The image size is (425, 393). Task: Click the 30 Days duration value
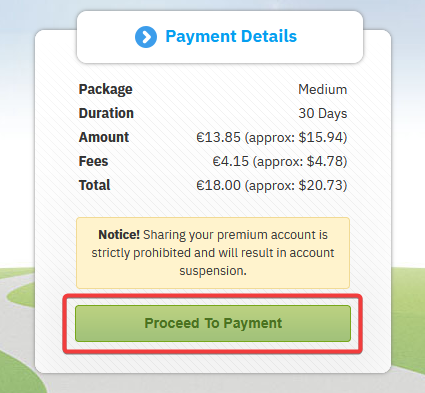[x=323, y=114]
